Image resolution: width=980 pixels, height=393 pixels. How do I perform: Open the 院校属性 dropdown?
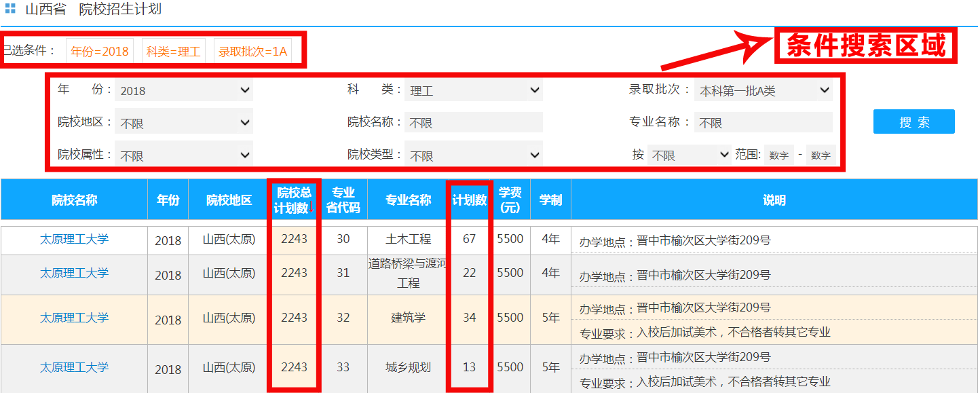183,155
